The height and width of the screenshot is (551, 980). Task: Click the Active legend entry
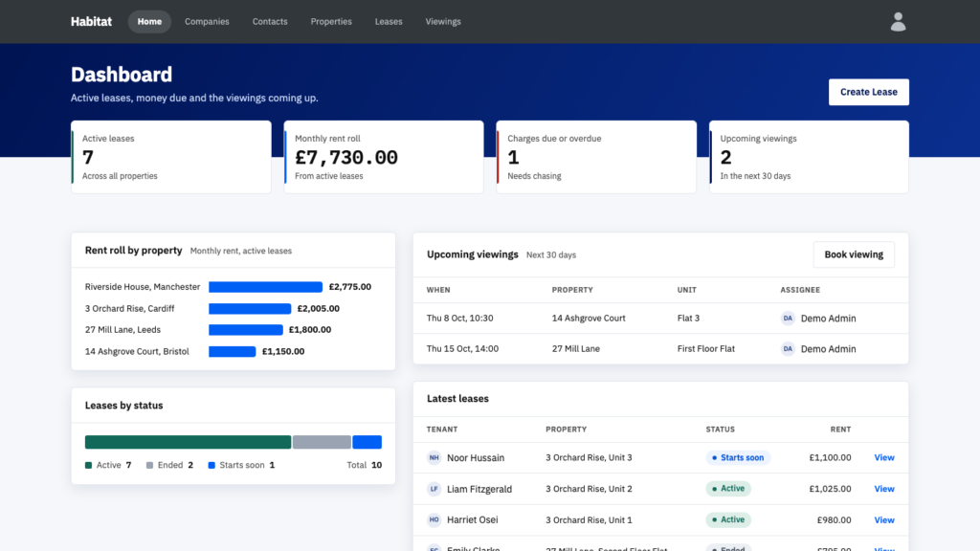point(108,465)
